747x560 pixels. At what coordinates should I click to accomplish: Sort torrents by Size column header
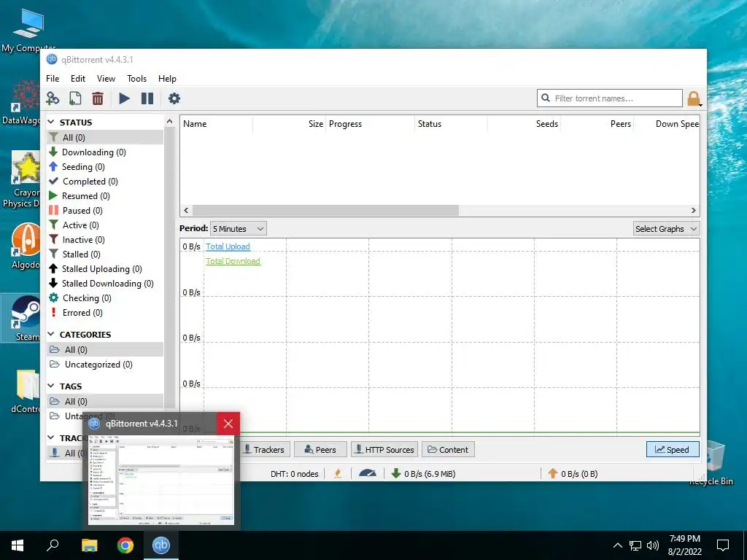pos(289,124)
